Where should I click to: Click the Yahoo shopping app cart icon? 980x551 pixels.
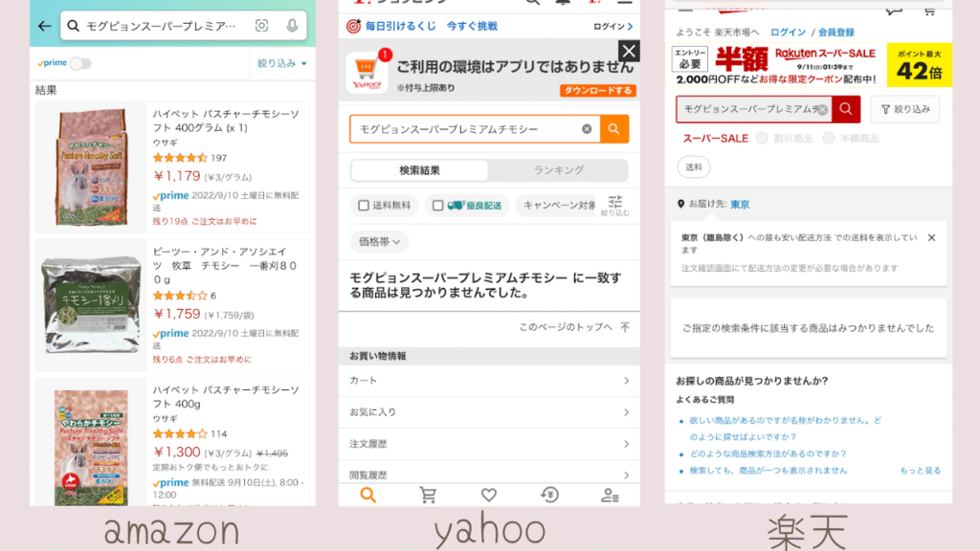(367, 72)
